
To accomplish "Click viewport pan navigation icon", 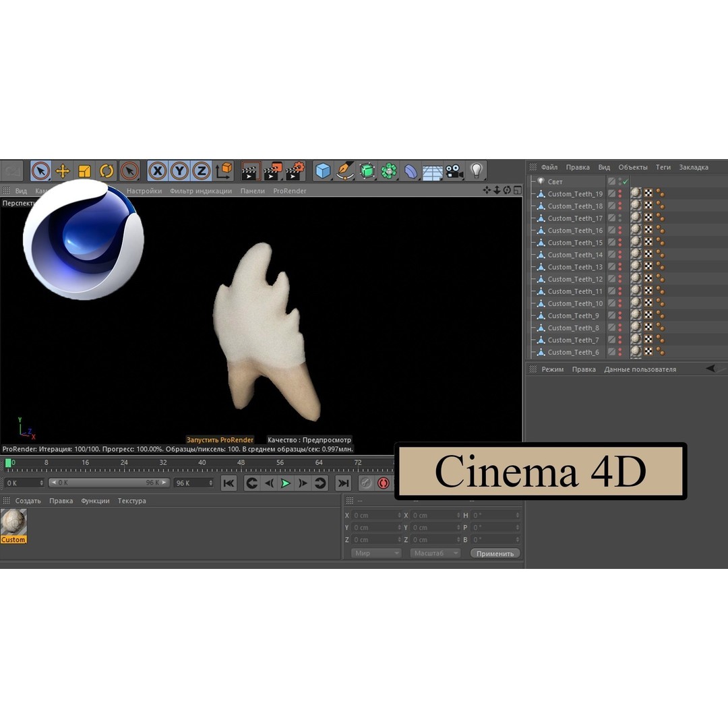I will [487, 190].
